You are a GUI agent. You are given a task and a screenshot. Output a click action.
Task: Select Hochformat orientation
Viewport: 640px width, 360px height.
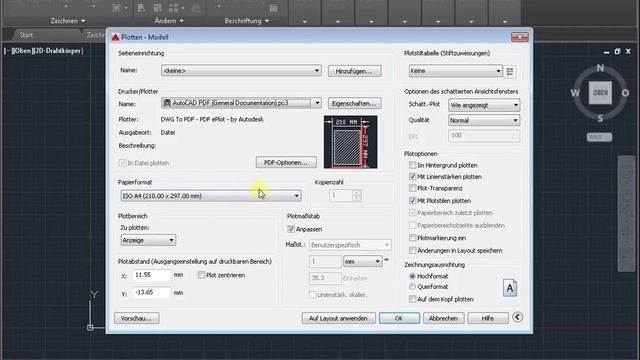412,276
